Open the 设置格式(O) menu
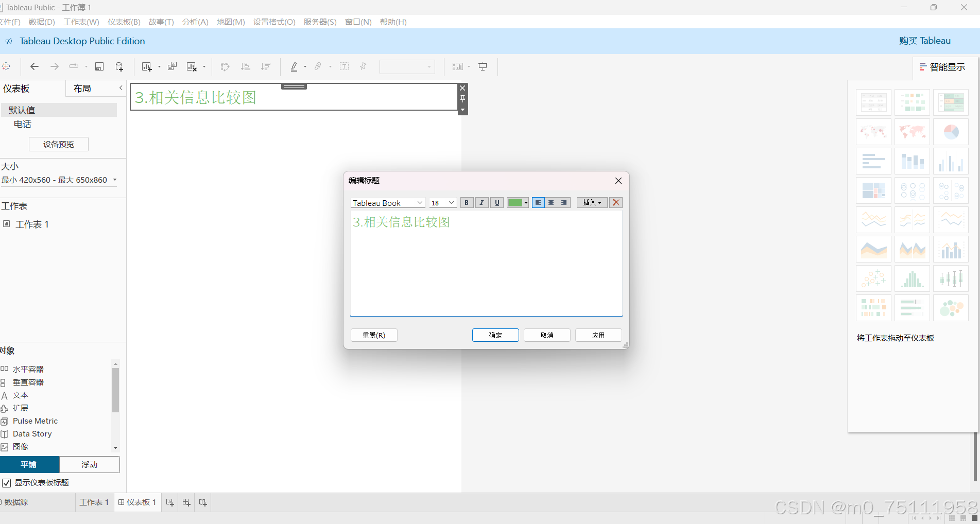Viewport: 980px width, 524px height. [274, 22]
